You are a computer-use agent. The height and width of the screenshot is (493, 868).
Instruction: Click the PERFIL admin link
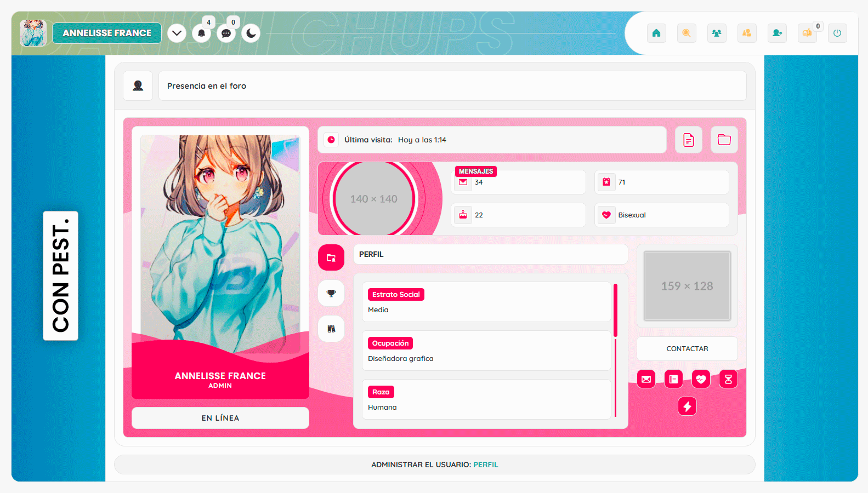coord(486,465)
